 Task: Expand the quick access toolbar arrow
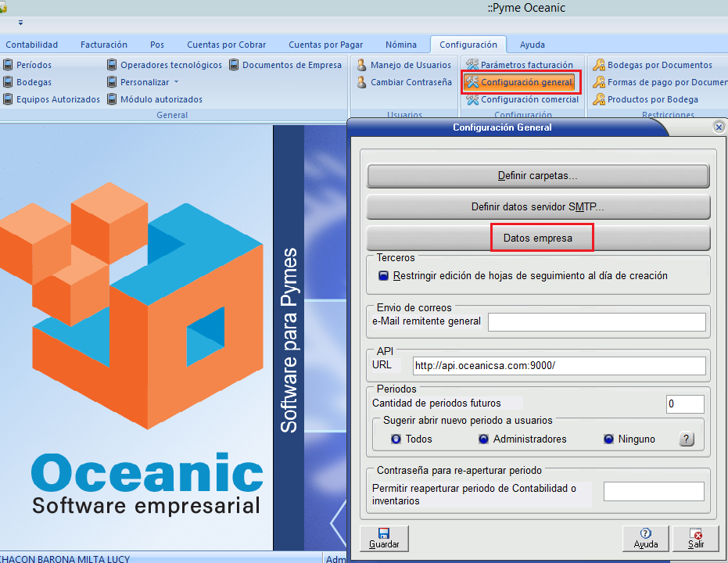[20, 23]
